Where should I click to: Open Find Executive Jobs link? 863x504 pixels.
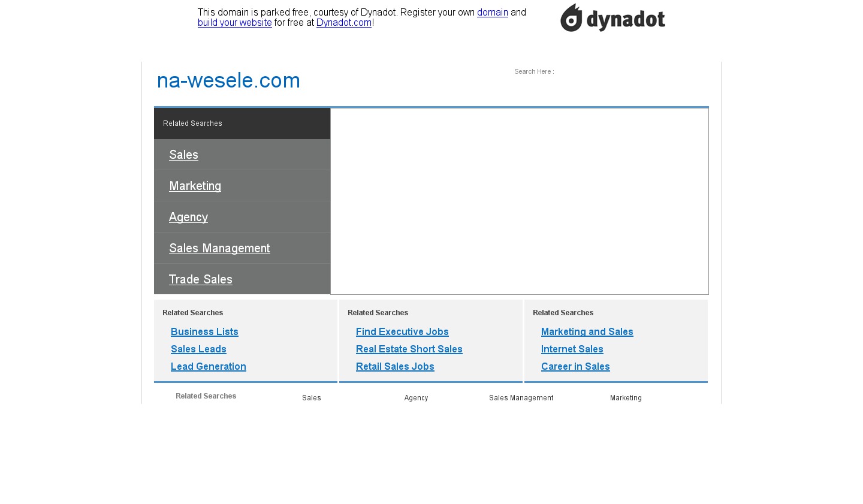402,331
